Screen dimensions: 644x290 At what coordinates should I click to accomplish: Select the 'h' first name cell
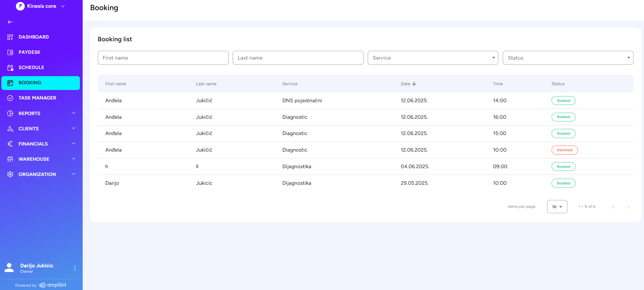[107, 166]
